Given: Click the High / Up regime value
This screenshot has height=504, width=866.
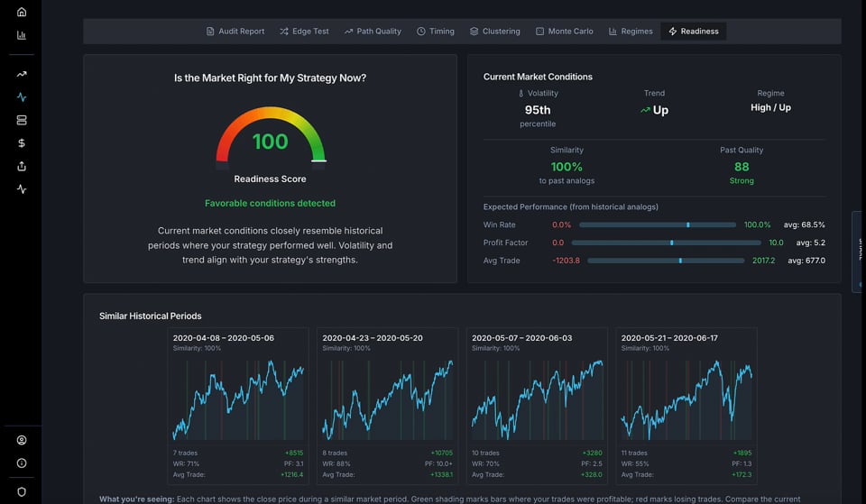Looking at the screenshot, I should 770,107.
